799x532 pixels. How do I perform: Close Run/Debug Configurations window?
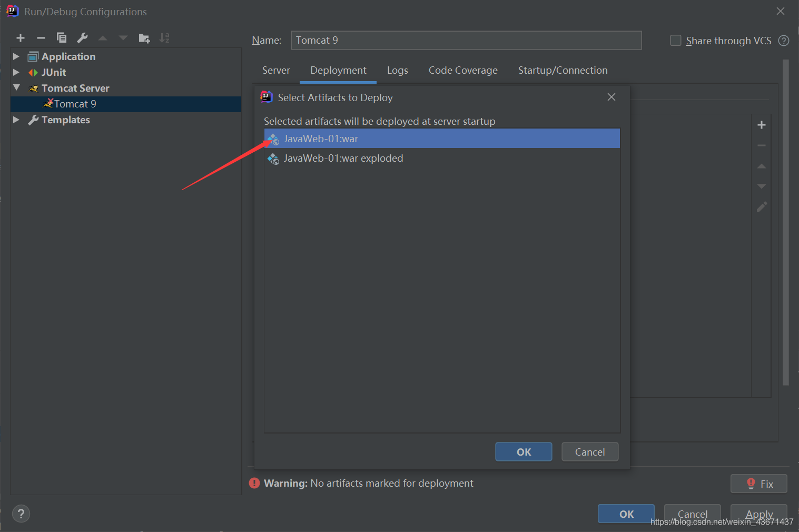point(781,11)
